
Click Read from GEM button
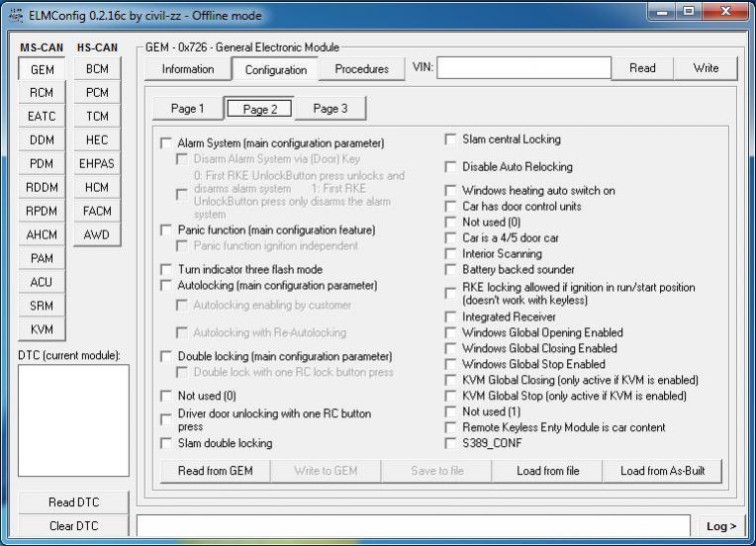coord(216,471)
